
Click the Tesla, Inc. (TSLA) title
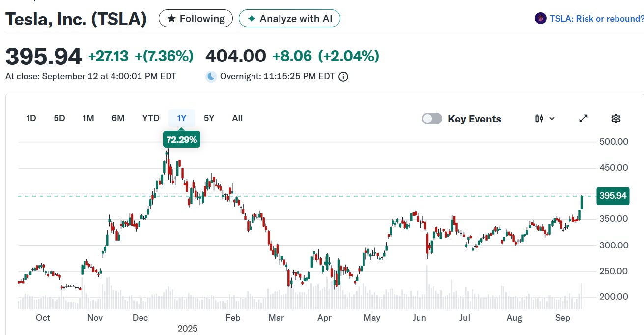coord(76,19)
